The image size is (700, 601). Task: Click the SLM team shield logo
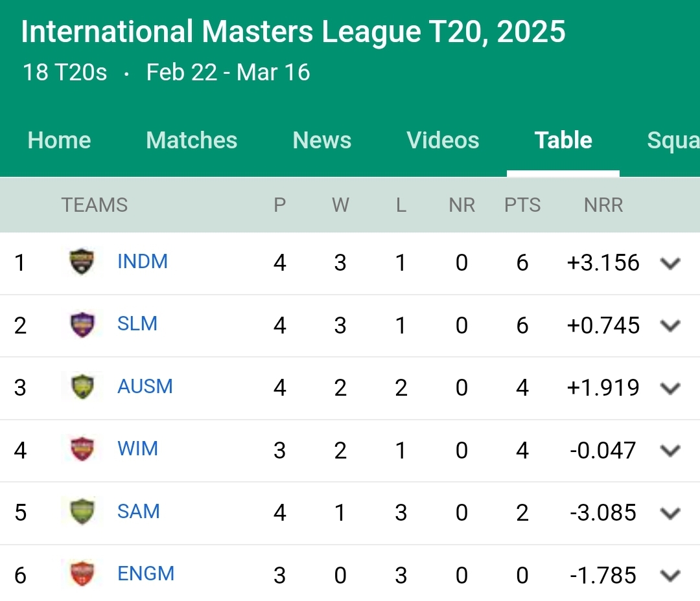(82, 324)
